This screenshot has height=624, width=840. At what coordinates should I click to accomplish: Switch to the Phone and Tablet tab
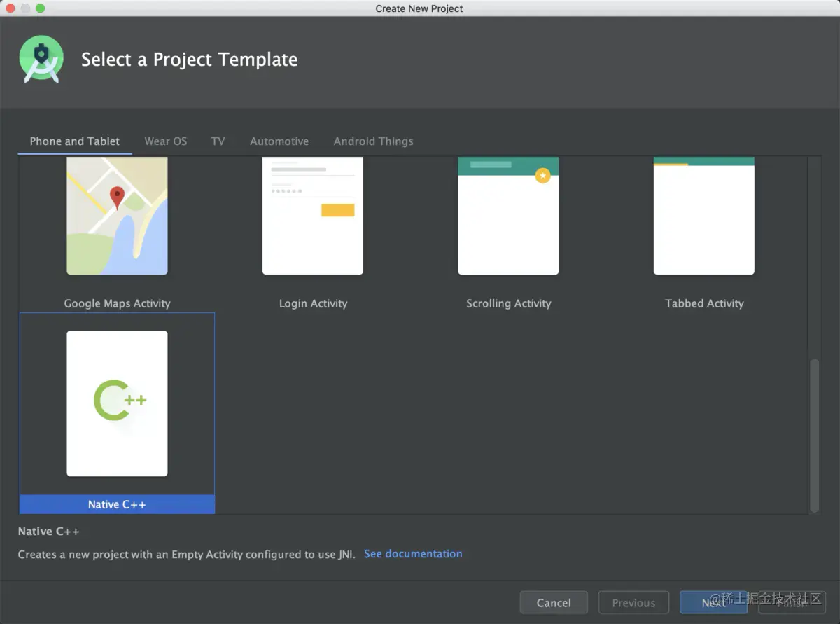[75, 141]
